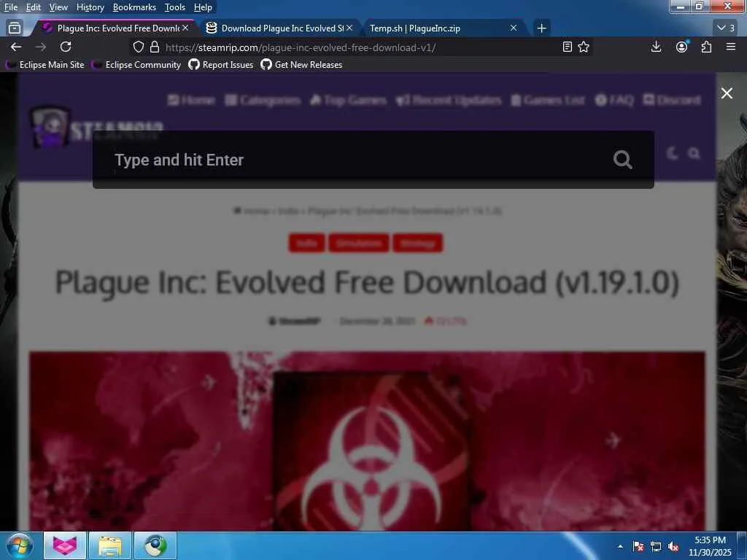Viewport: 747px width, 560px height.
Task: Click the muted volume tray icon
Action: (x=673, y=547)
